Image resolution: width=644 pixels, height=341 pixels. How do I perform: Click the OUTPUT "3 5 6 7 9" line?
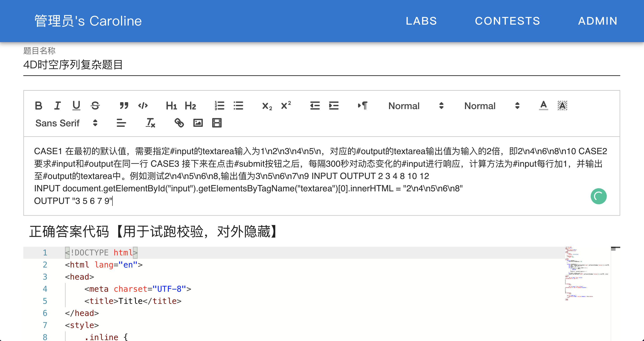pyautogui.click(x=73, y=201)
